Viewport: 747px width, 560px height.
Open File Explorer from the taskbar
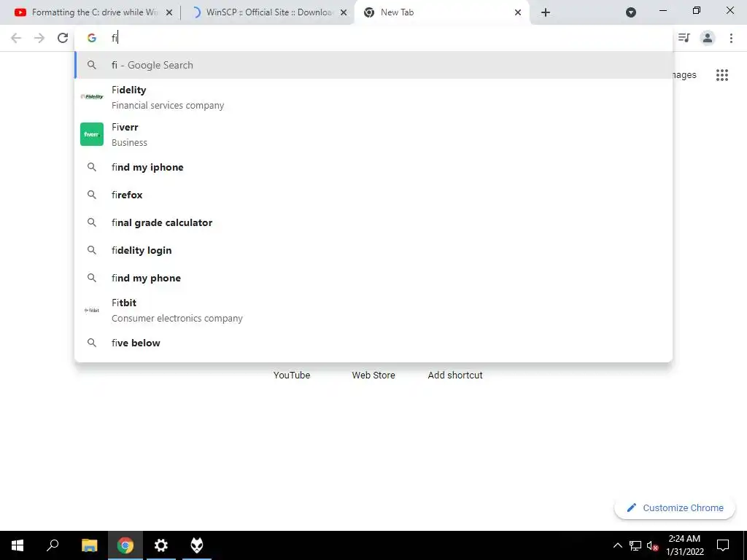[x=89, y=545]
